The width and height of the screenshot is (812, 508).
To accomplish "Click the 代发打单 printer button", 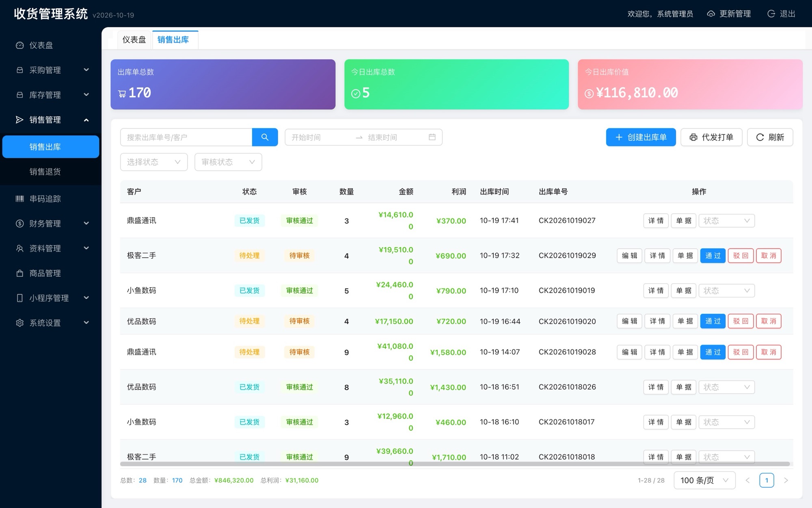I will pos(711,137).
